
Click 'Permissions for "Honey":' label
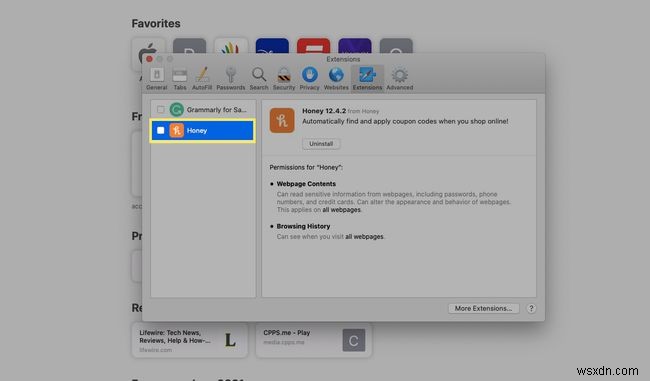point(306,167)
